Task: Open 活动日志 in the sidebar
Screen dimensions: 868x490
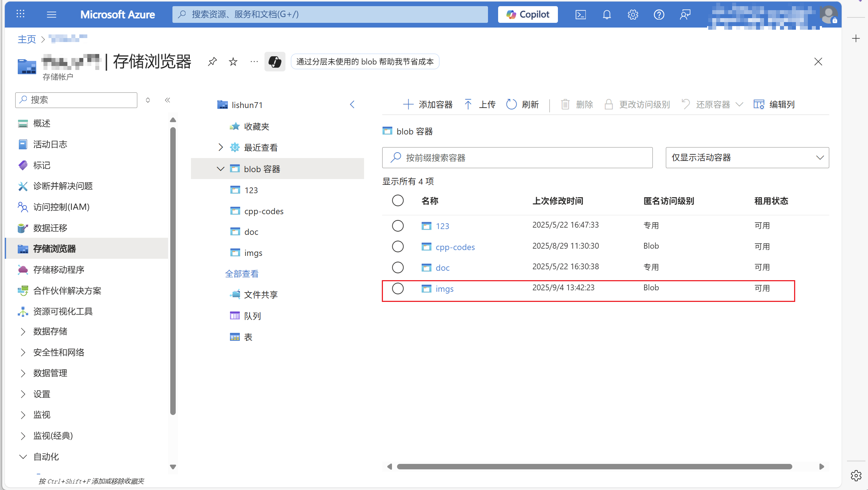Action: point(50,144)
